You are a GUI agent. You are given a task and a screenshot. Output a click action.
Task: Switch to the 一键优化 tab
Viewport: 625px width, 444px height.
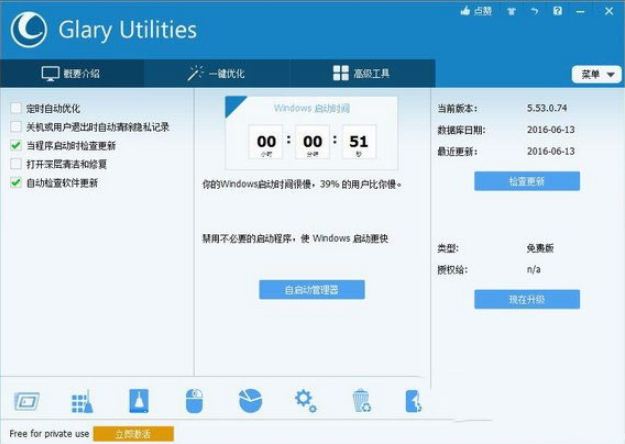click(x=217, y=73)
